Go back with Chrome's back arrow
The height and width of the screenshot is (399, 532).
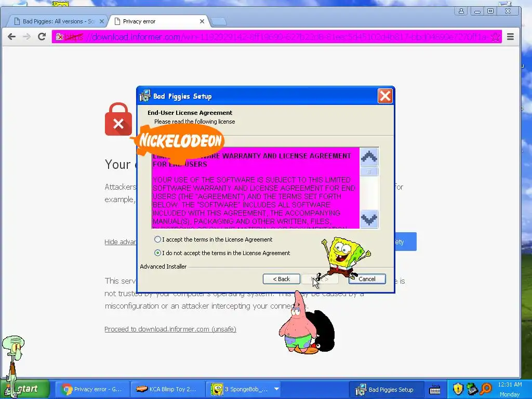[11, 37]
